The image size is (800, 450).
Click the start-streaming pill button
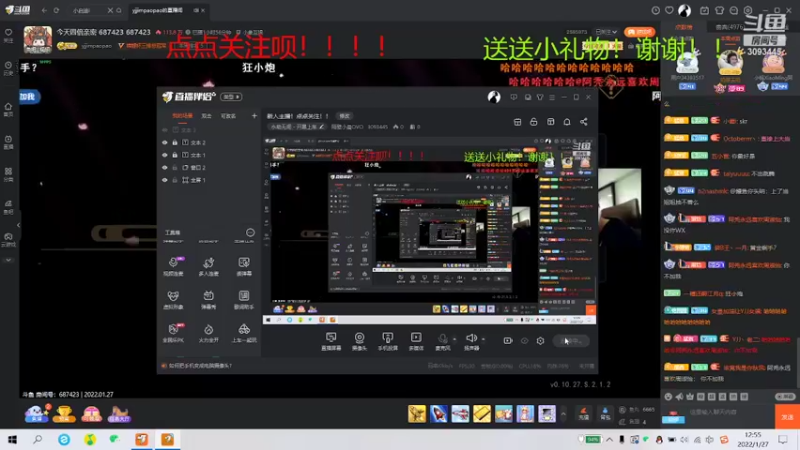pos(571,341)
